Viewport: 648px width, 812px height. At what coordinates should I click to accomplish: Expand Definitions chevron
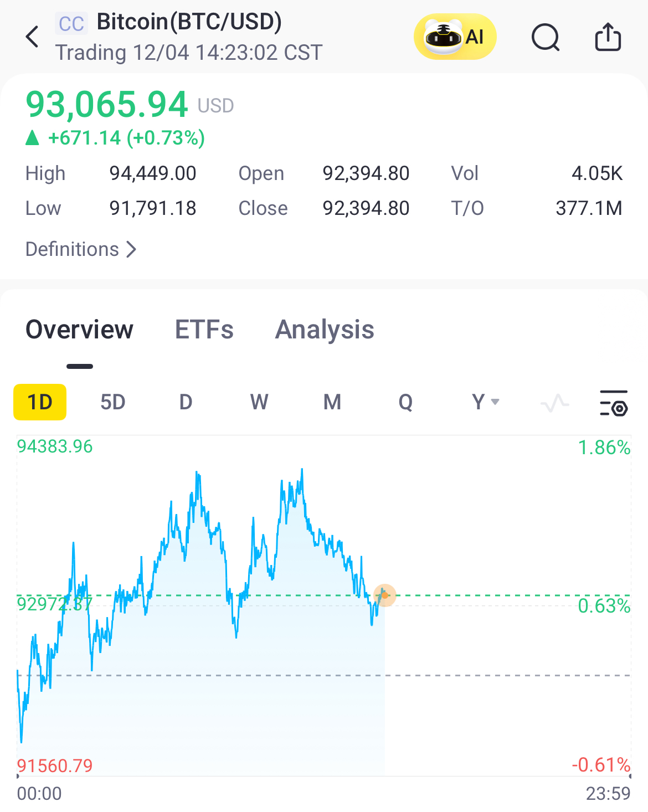(131, 249)
